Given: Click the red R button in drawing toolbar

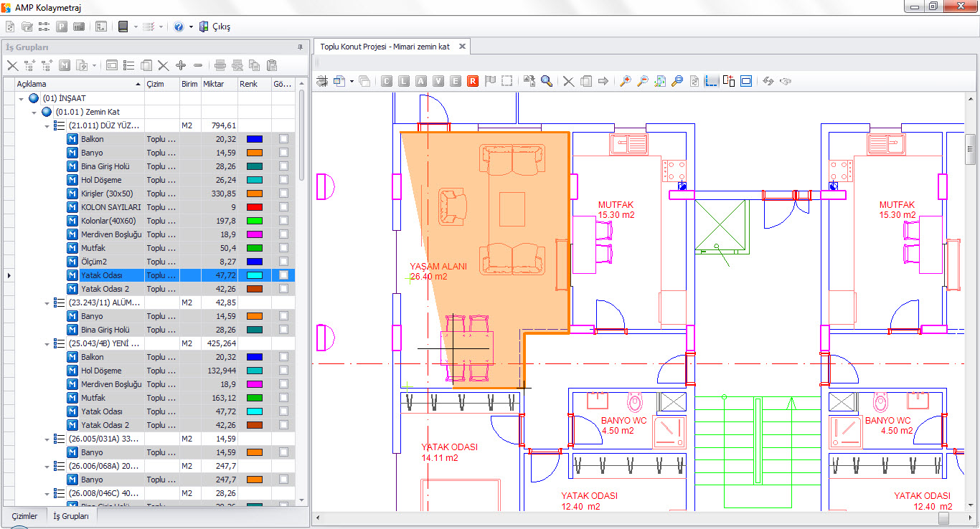Looking at the screenshot, I should (473, 81).
